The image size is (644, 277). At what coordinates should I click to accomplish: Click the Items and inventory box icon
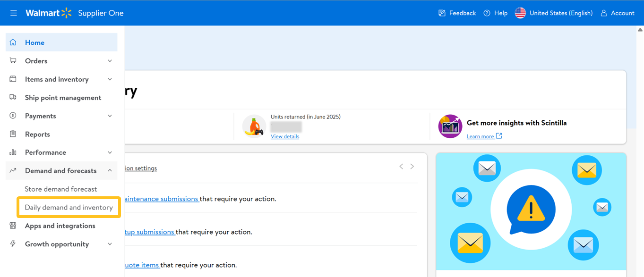pyautogui.click(x=13, y=79)
